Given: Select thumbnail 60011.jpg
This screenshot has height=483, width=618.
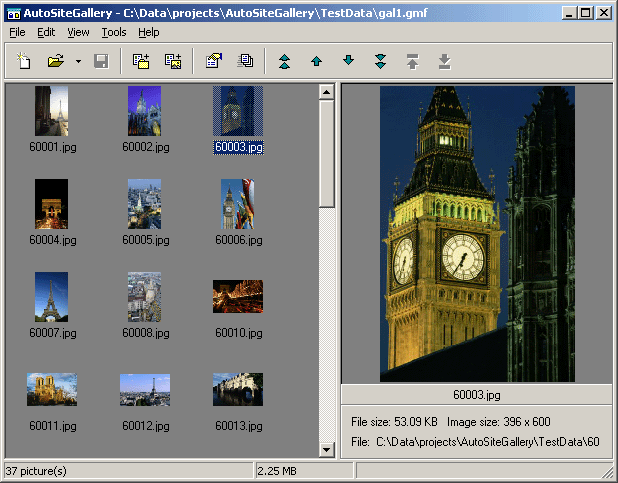Looking at the screenshot, I should 52,390.
